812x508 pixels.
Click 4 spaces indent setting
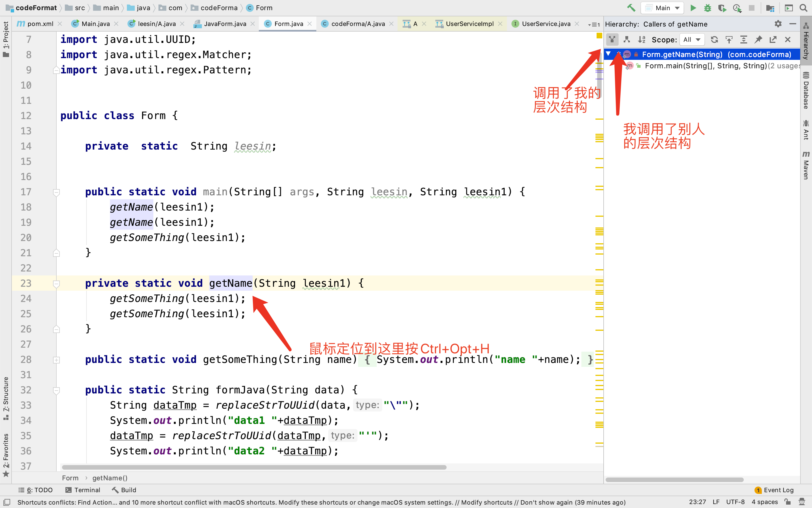[x=765, y=502]
